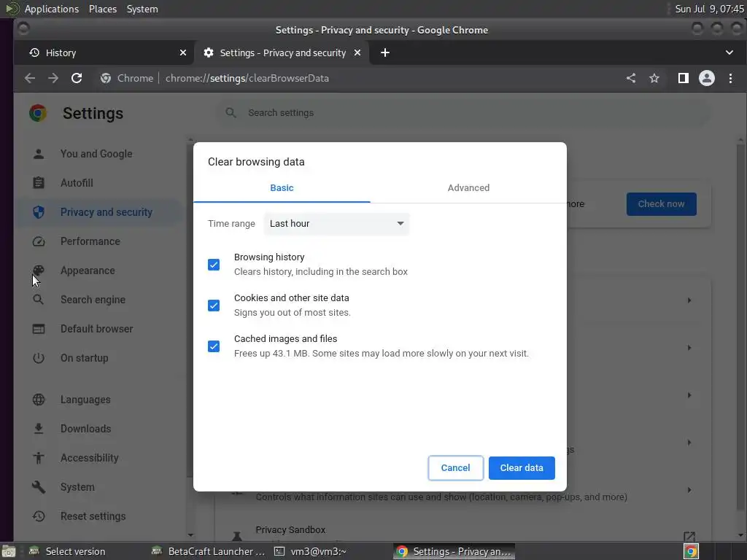
Task: Click the On startup power icon
Action: pyautogui.click(x=39, y=358)
